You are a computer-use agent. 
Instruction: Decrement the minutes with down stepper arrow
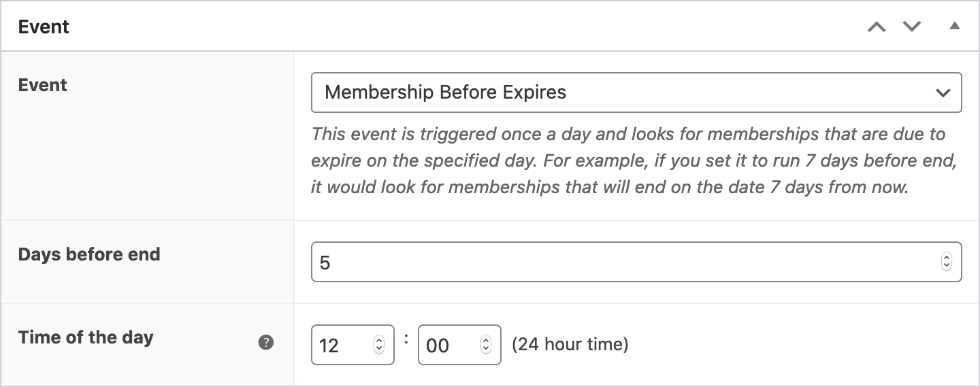486,349
